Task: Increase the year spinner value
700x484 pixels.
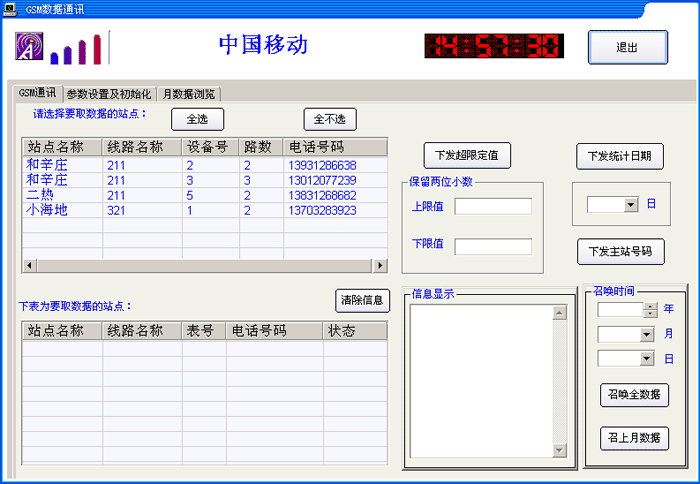Action: 650,306
